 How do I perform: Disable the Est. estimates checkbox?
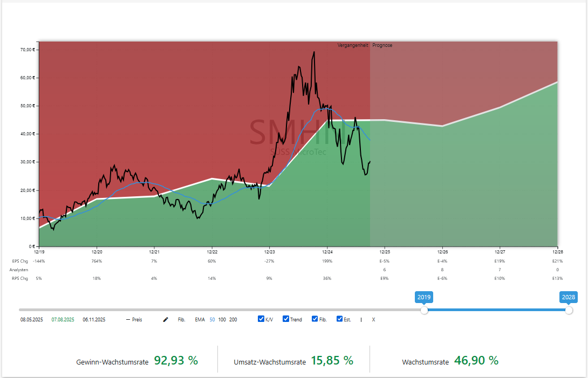(340, 319)
